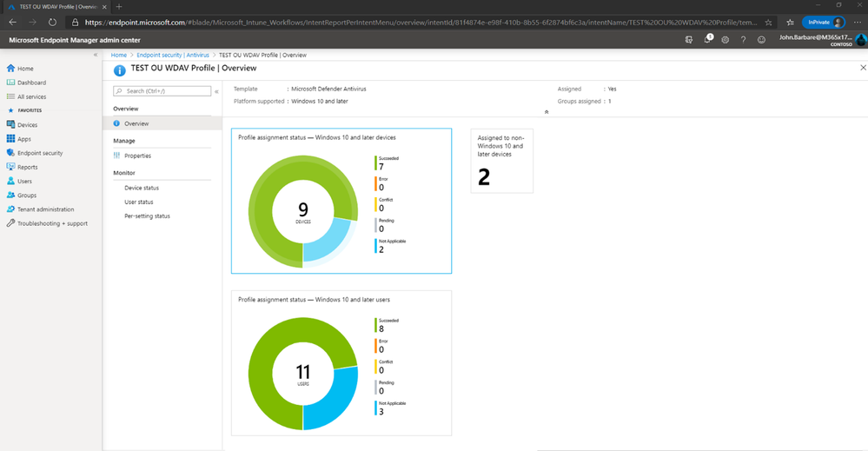Close the TEST OU WDAV Profile blade

coord(863,68)
